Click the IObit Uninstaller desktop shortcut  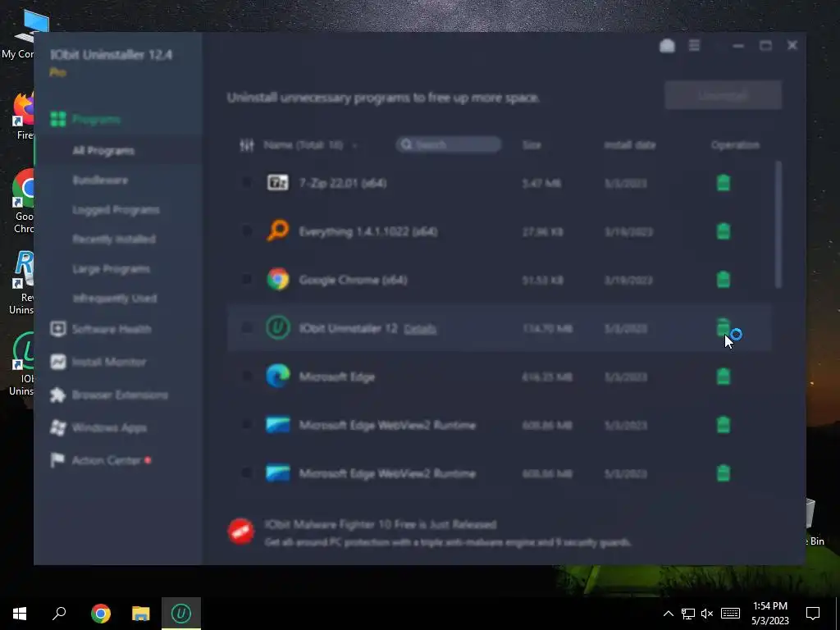click(21, 364)
